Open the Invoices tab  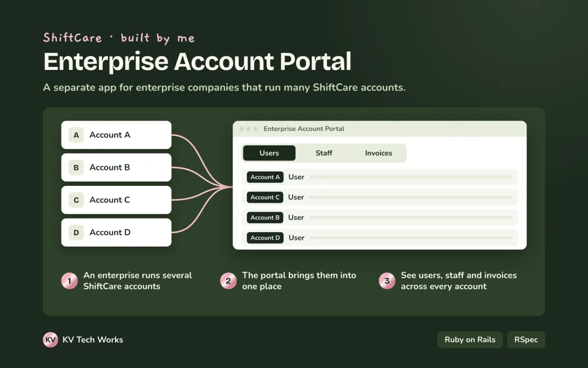point(379,153)
